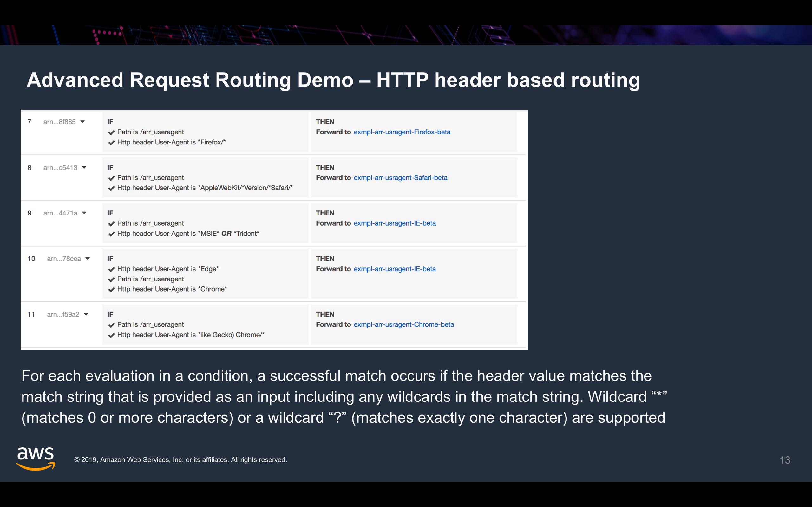Viewport: 812px width, 507px height.
Task: Open the exmpl-arr-usragent-Firefox-beta target group link
Action: tap(402, 132)
